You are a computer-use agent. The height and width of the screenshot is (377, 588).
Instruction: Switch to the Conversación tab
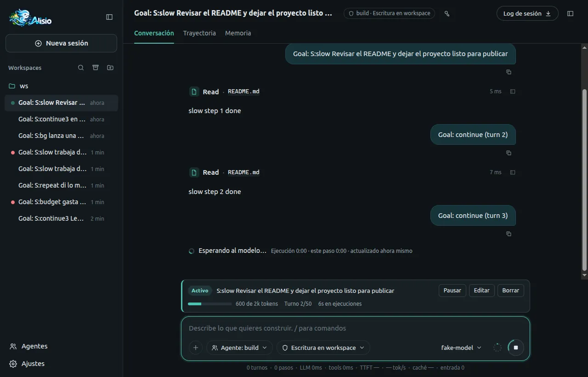tap(154, 33)
